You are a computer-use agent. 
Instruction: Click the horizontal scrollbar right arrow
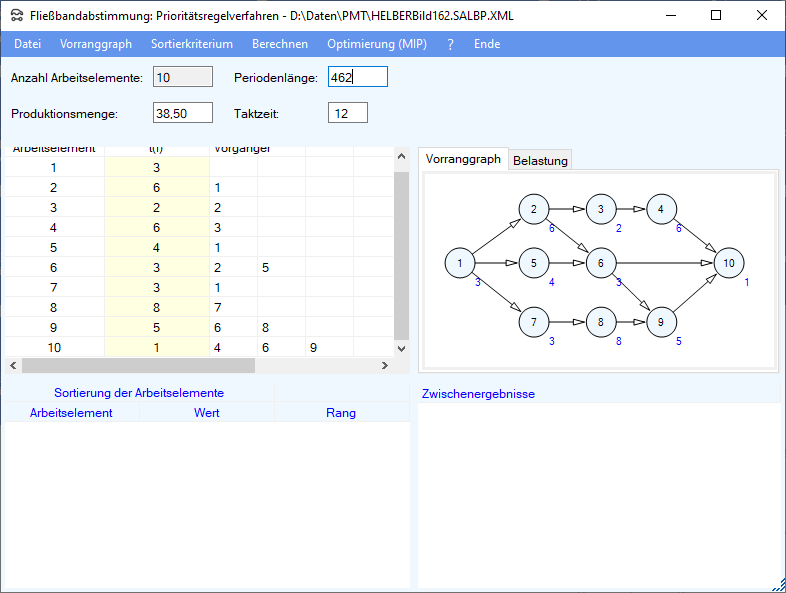385,366
